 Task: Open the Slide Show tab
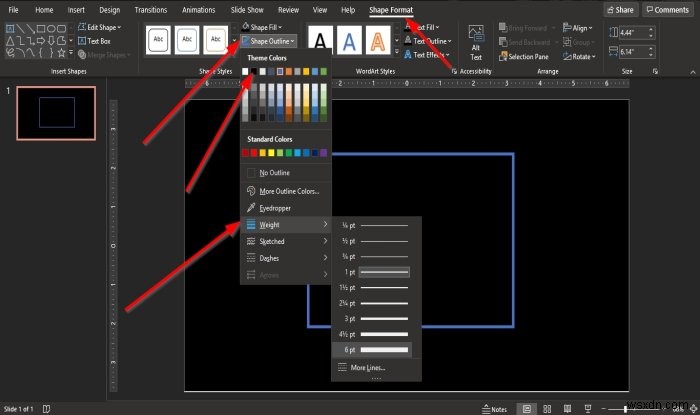click(247, 10)
